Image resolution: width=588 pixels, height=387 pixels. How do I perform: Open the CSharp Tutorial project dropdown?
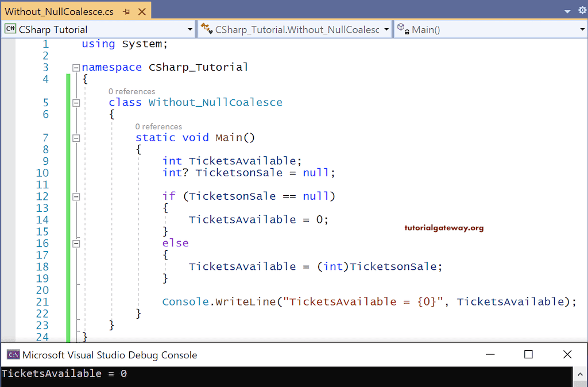coord(189,29)
